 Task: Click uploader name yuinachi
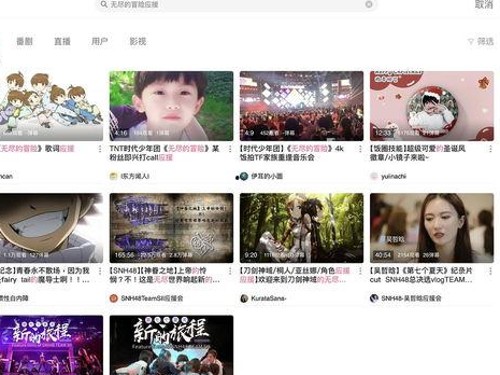[394, 176]
